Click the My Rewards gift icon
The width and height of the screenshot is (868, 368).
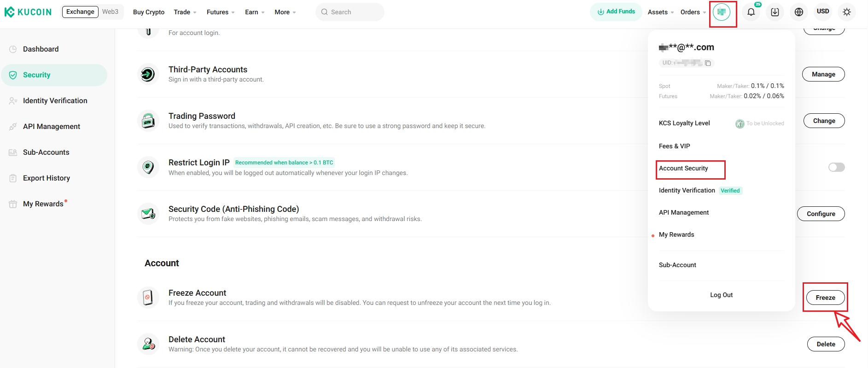13,204
